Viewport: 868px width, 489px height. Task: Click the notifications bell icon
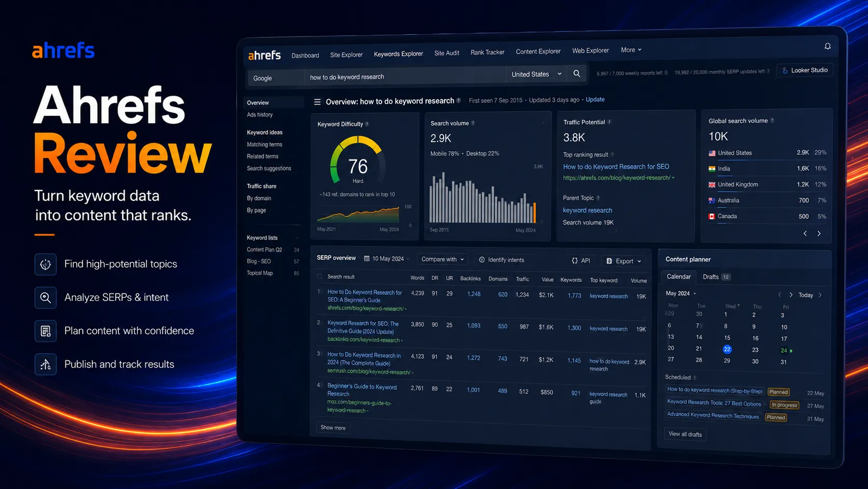(x=828, y=46)
